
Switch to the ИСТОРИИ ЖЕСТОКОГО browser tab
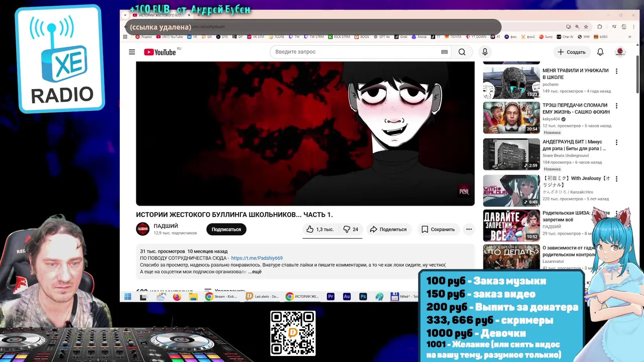click(161, 15)
